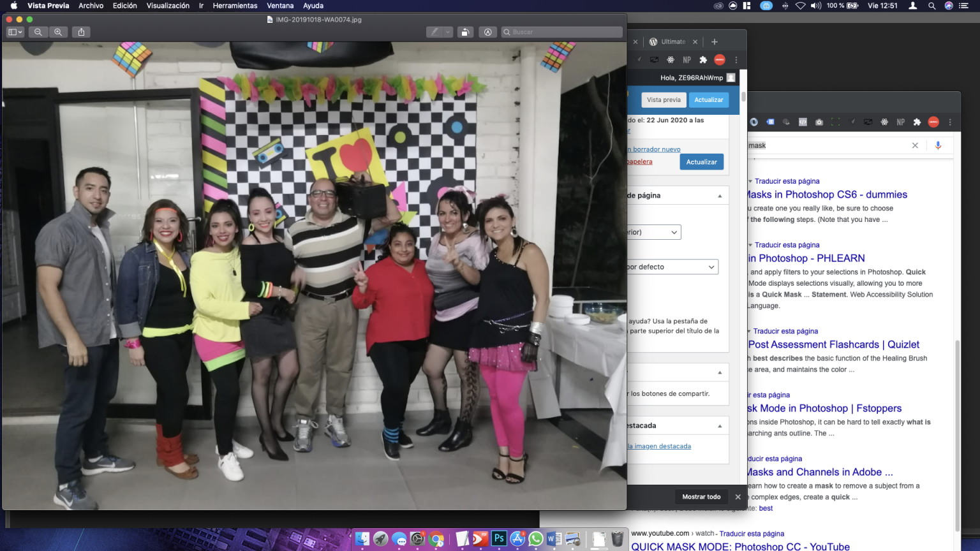This screenshot has width=980, height=551.
Task: Open the sidebar view mode dropdown
Action: pyautogui.click(x=15, y=32)
